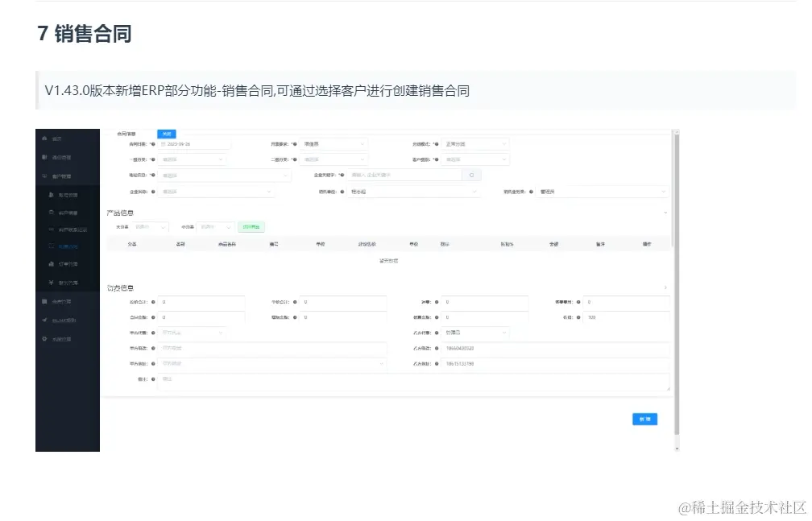Open the 小分类 dropdown in product section

[215, 227]
